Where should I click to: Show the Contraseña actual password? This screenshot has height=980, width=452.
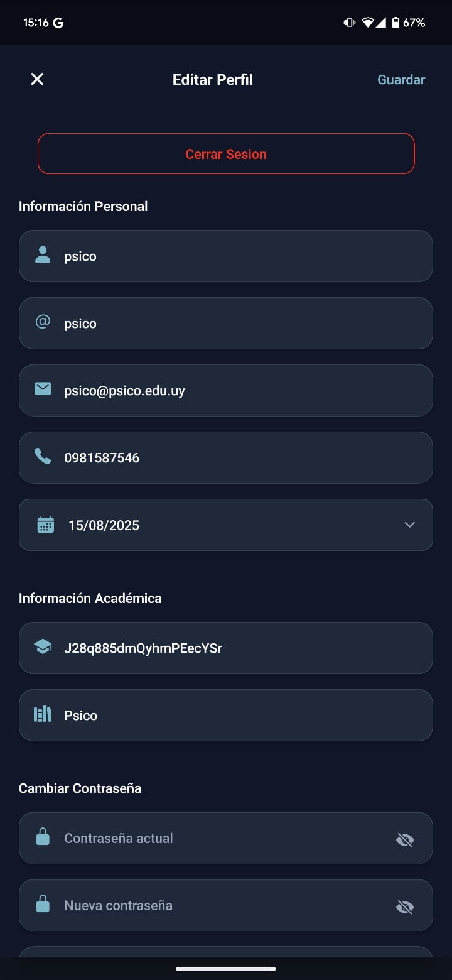[x=405, y=839]
